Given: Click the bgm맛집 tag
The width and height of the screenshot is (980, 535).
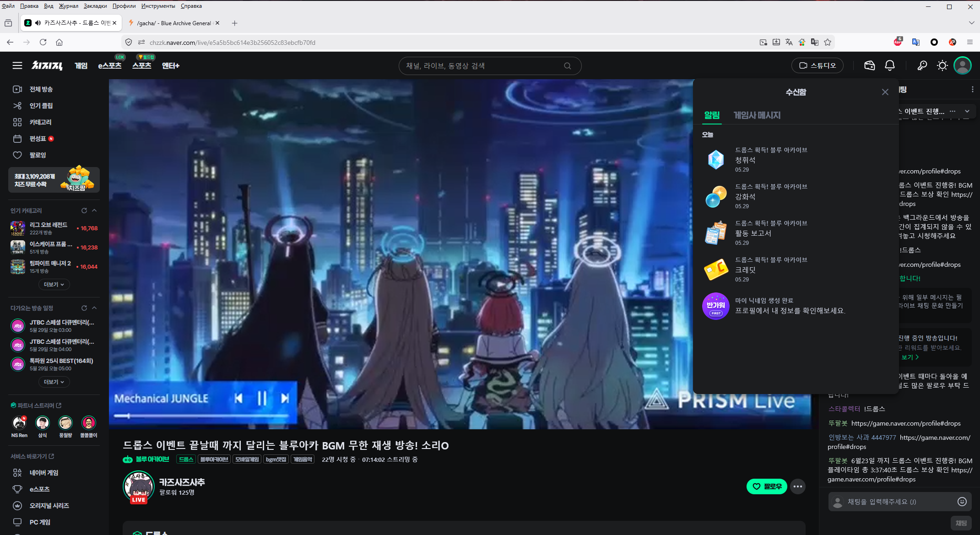Looking at the screenshot, I should tap(276, 459).
